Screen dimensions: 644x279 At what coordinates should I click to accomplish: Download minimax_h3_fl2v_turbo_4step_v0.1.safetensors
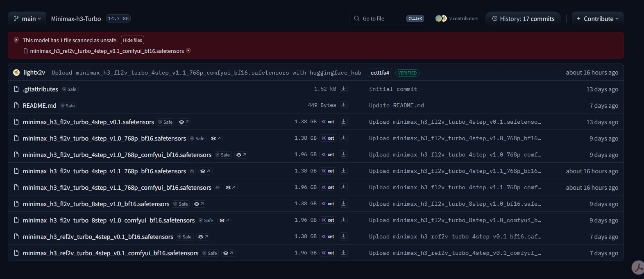[x=344, y=121]
